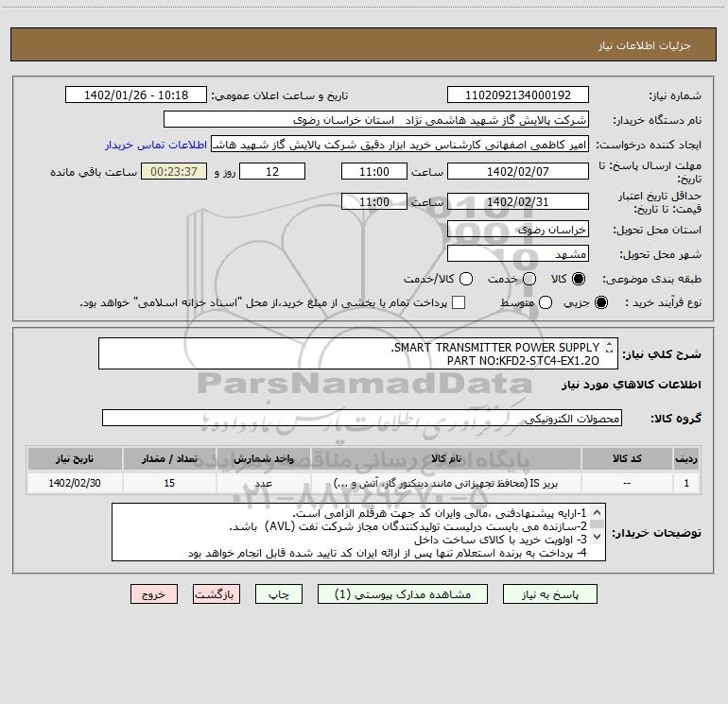Click the بریر IS item name cell

445,483
